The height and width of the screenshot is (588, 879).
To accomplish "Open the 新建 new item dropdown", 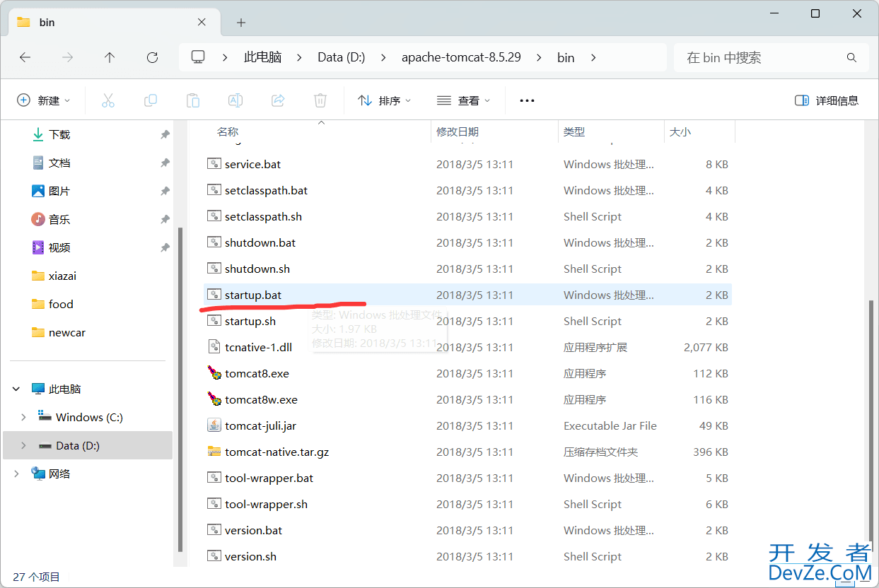I will 44,100.
